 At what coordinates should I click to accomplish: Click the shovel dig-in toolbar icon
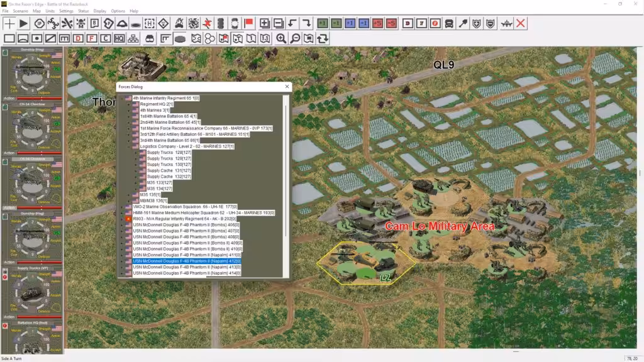(463, 23)
